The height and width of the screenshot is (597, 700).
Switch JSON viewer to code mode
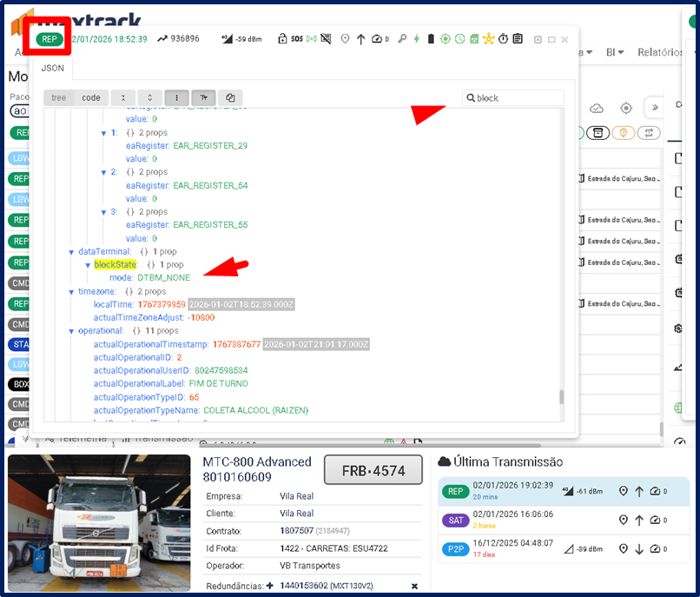click(x=91, y=98)
